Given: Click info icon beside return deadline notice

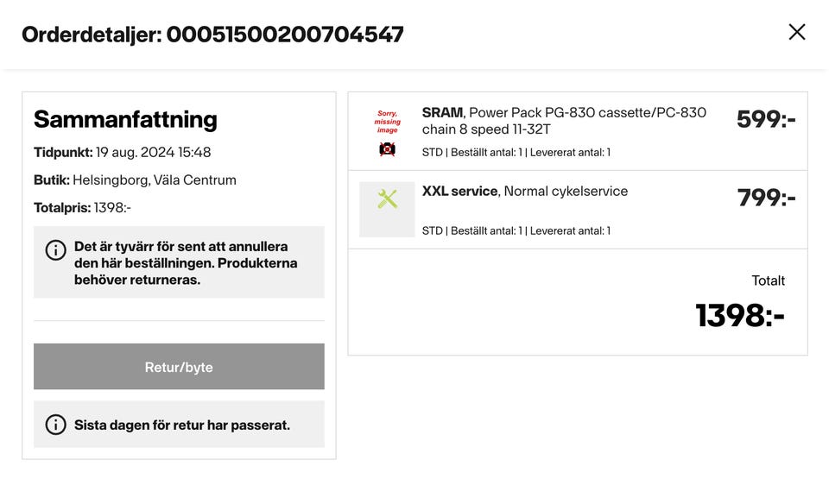Looking at the screenshot, I should pos(55,425).
